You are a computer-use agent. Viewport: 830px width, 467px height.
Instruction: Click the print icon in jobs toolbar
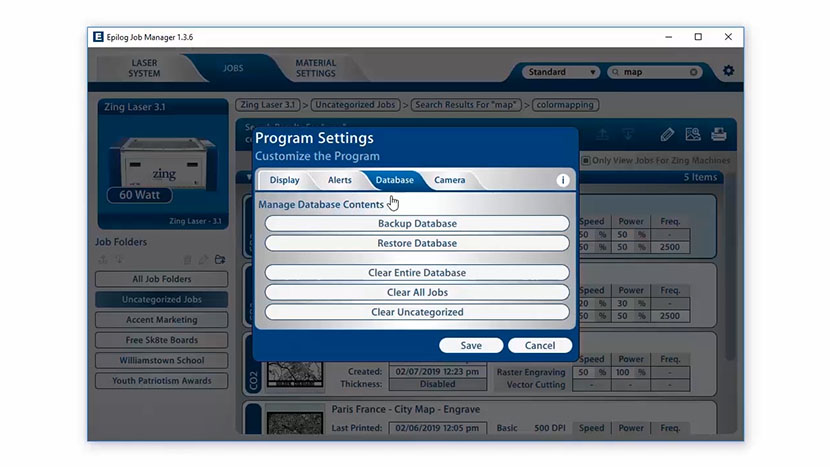pyautogui.click(x=718, y=135)
